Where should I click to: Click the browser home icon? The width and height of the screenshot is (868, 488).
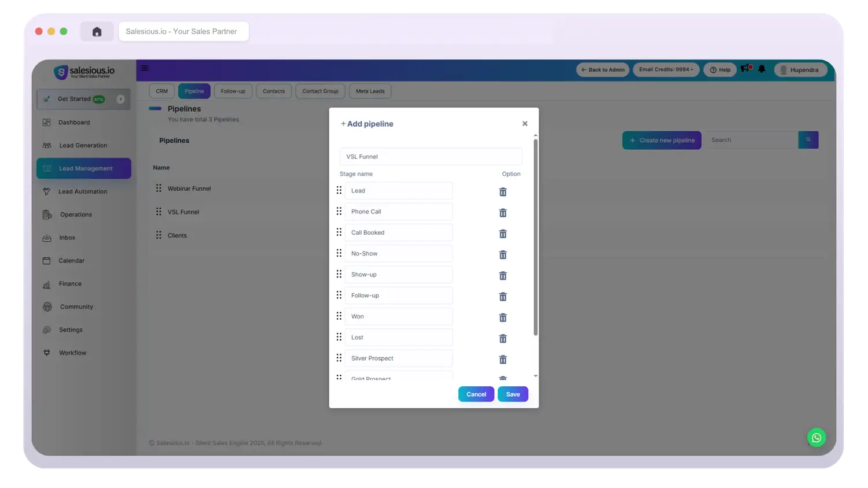pos(97,31)
